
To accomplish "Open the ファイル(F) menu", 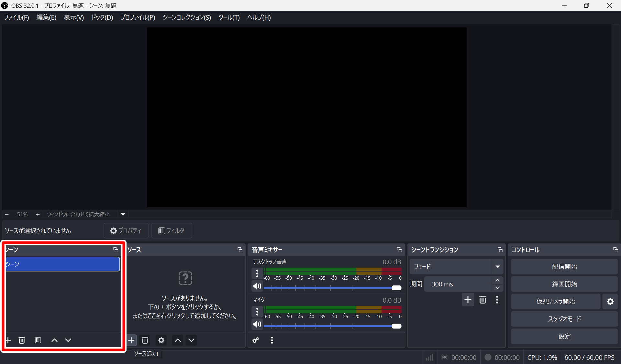I will pos(17,17).
